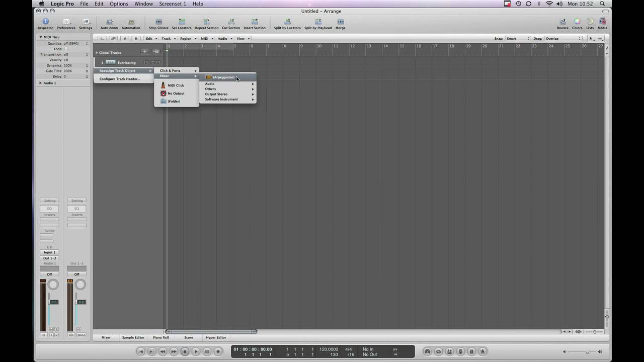
Task: Open the arrange Edit local menu
Action: [x=150, y=38]
